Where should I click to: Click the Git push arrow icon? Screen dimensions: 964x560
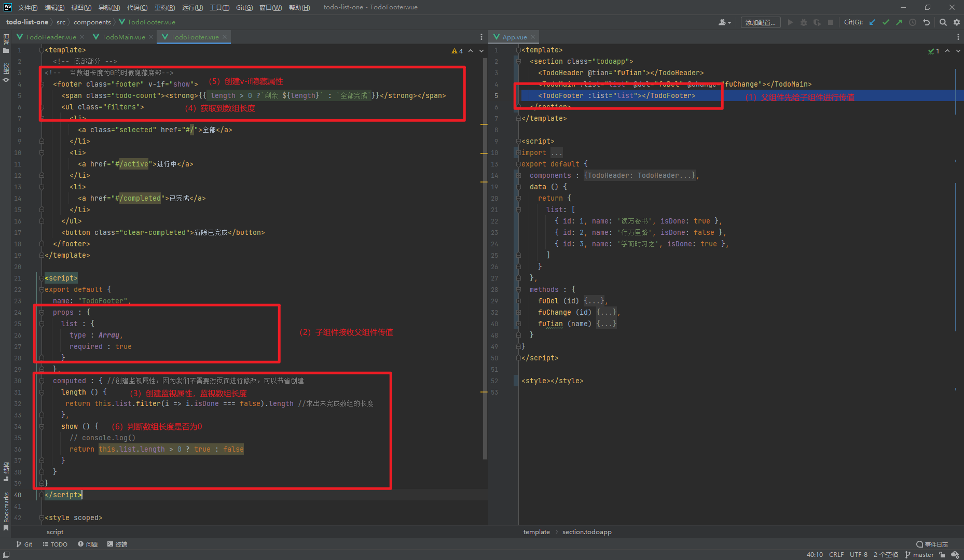[x=899, y=22]
